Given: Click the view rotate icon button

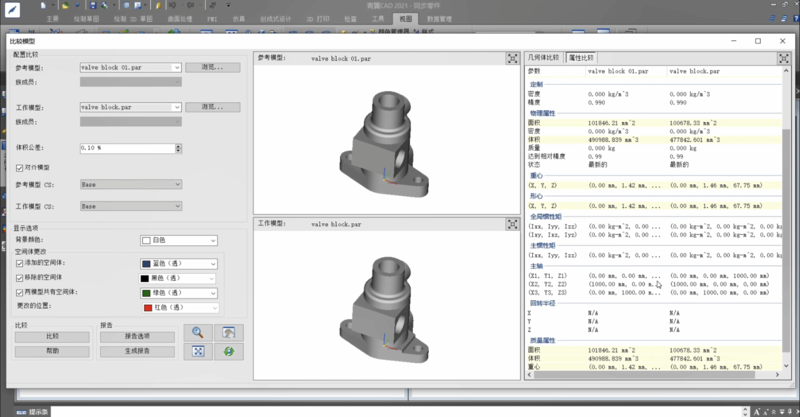Looking at the screenshot, I should pyautogui.click(x=230, y=333).
